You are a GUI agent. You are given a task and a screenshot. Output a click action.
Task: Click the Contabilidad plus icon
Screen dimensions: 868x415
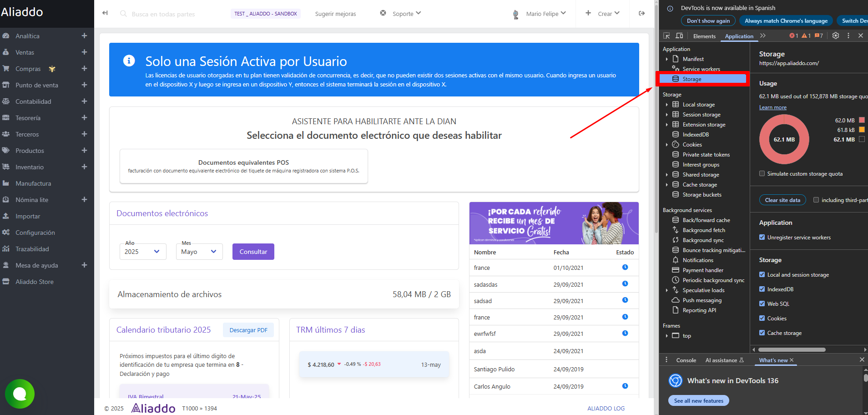click(84, 101)
